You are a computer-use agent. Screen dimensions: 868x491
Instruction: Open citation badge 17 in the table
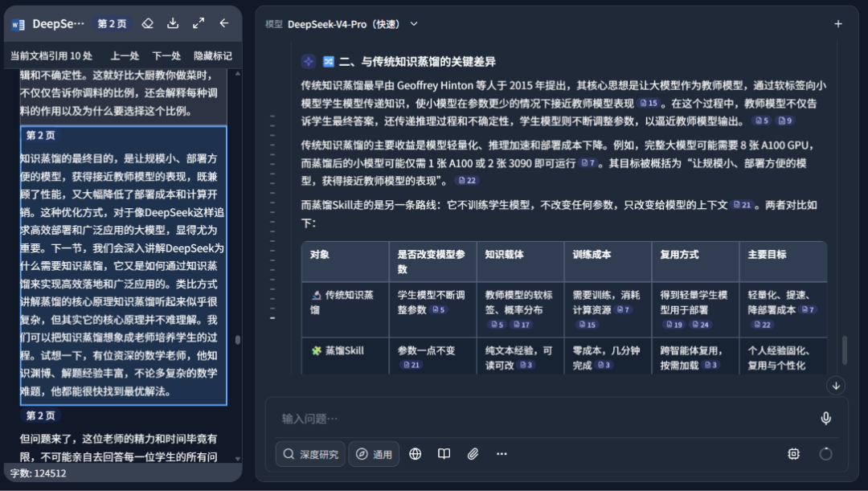click(x=522, y=325)
